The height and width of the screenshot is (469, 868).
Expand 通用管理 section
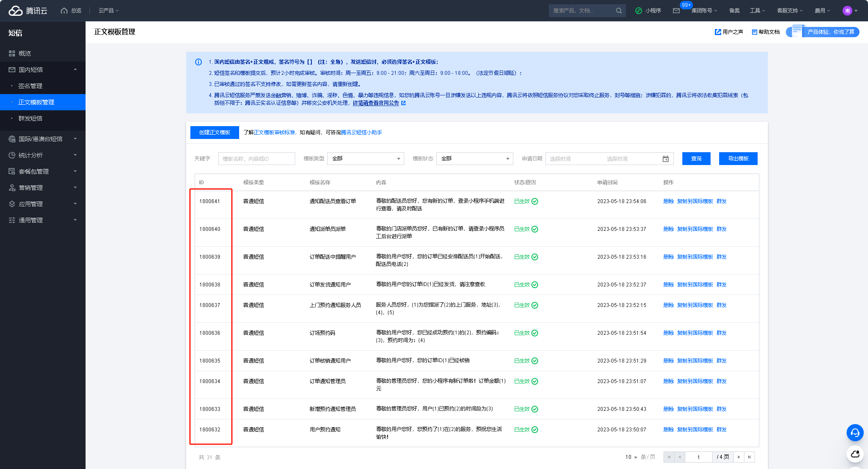[x=43, y=220]
